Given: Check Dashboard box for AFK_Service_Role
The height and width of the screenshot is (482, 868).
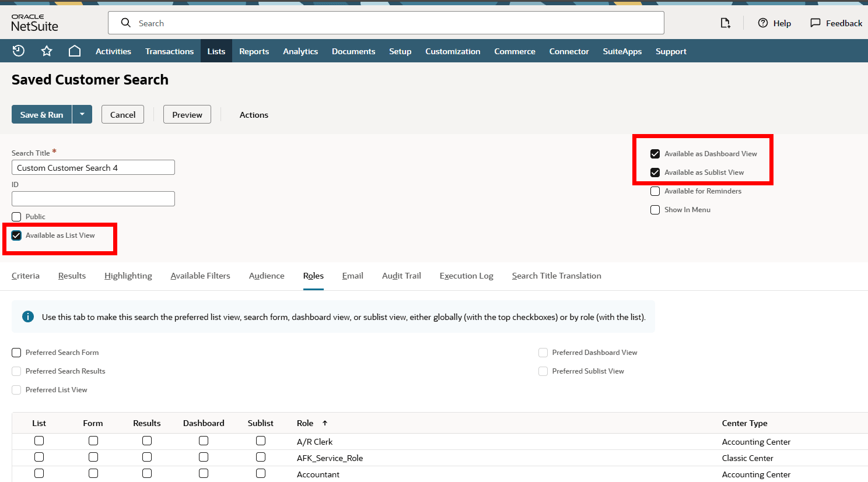Looking at the screenshot, I should 204,457.
